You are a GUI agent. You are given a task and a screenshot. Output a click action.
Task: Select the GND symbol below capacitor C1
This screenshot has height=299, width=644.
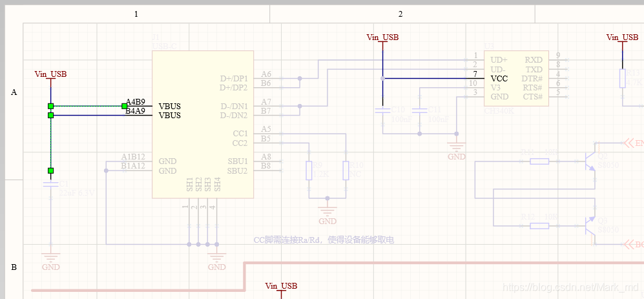click(x=50, y=261)
